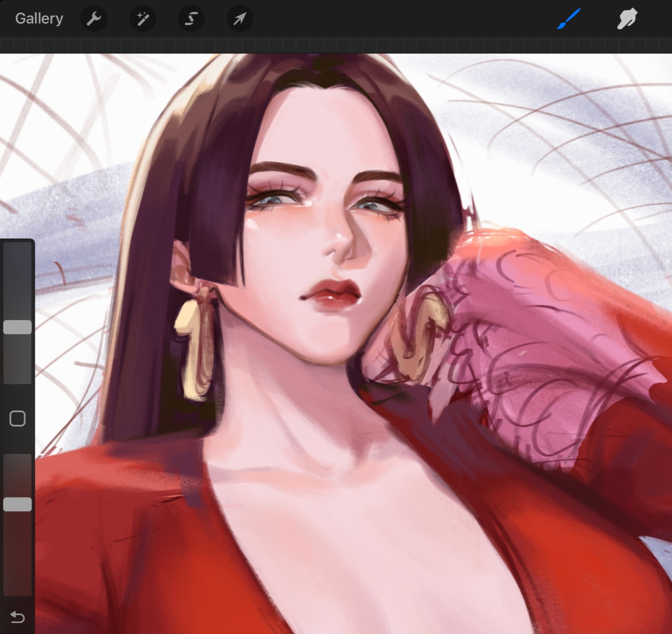This screenshot has height=634, width=672.
Task: Click the brush size slider handle
Action: coord(17,327)
